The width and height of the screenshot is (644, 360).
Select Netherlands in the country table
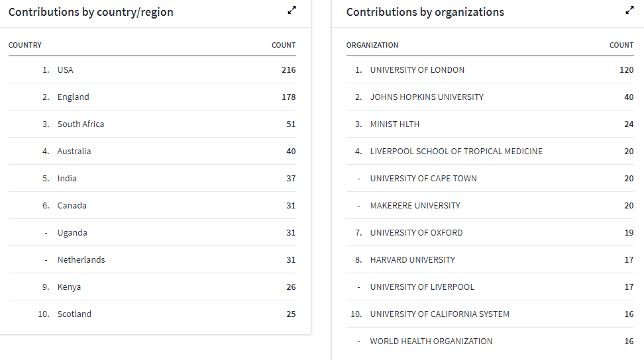click(x=81, y=260)
